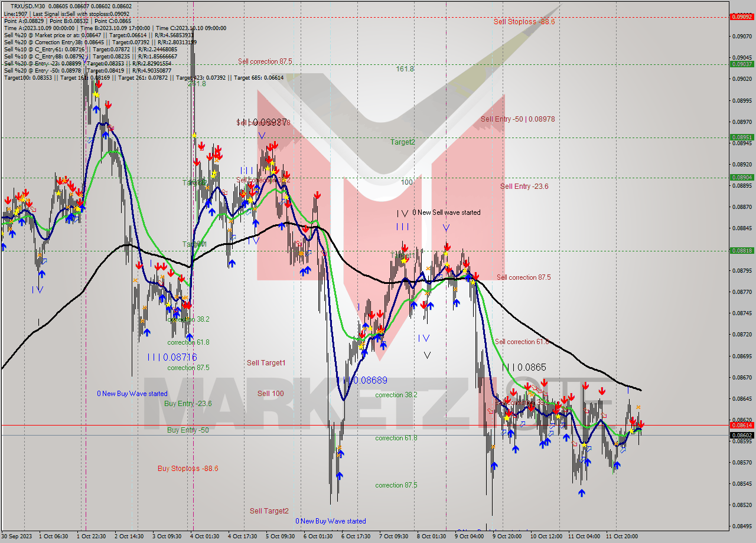Click '0 New Sell wave started' label
Image resolution: width=756 pixels, height=543 pixels.
pyautogui.click(x=446, y=212)
